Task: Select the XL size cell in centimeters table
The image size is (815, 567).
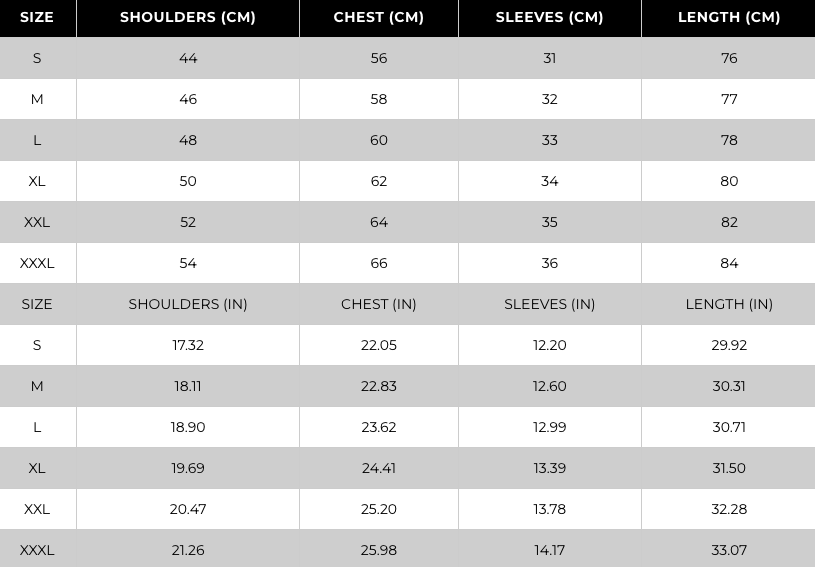Action: (x=37, y=181)
